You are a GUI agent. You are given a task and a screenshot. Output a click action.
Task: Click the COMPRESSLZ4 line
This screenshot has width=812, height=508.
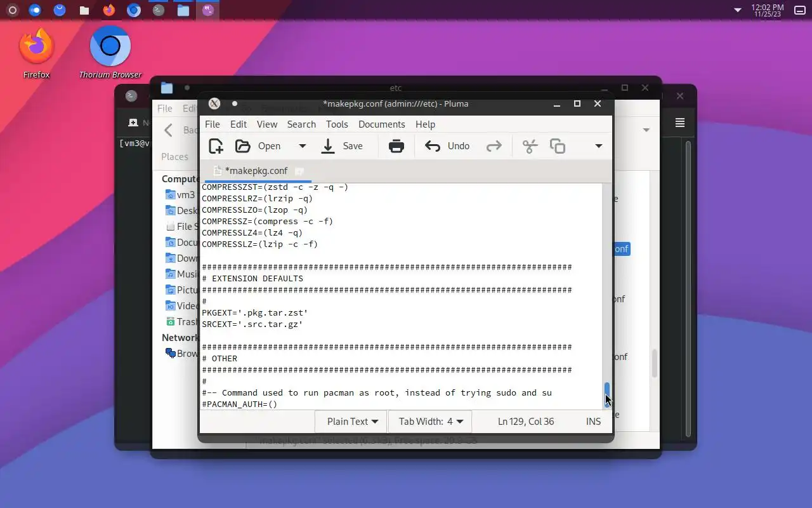(x=252, y=232)
